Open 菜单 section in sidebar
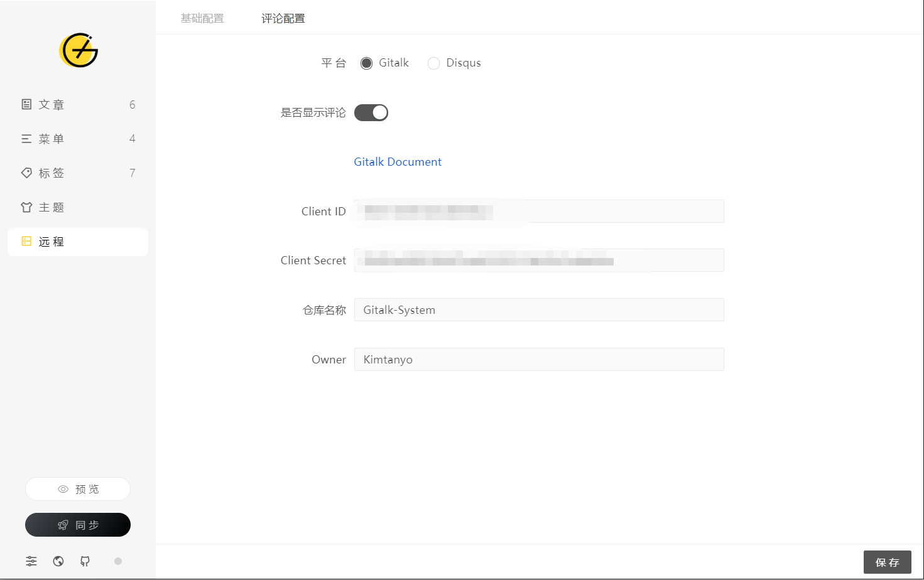This screenshot has width=924, height=580. point(78,139)
